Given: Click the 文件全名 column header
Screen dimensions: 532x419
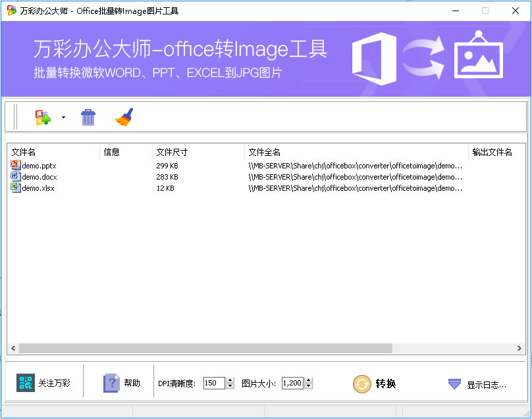Looking at the screenshot, I should click(x=356, y=152).
